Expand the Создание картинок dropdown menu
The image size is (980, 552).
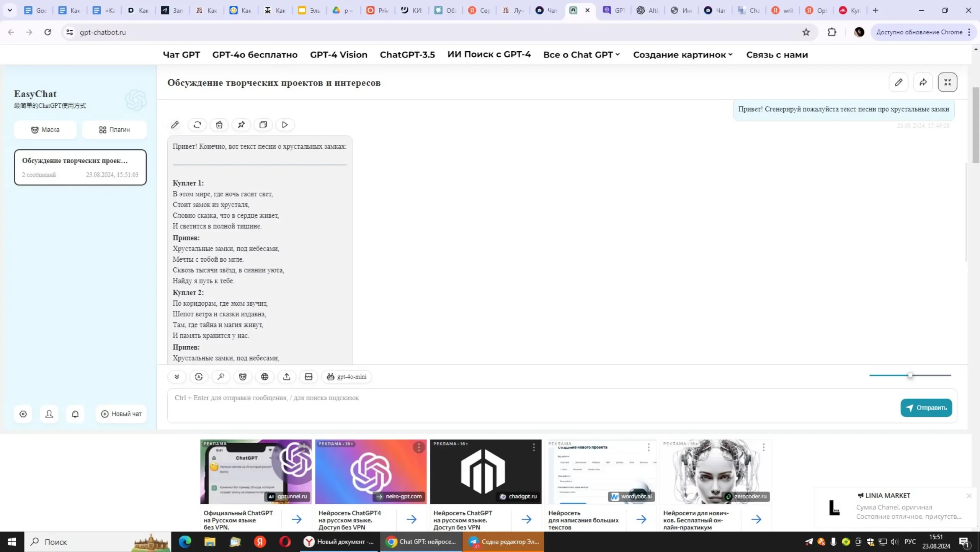click(x=683, y=55)
